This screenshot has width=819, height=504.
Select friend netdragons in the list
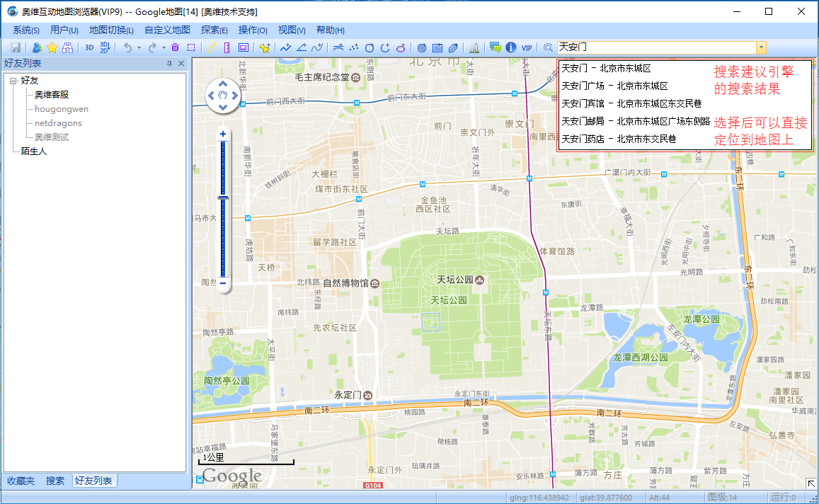click(x=59, y=122)
